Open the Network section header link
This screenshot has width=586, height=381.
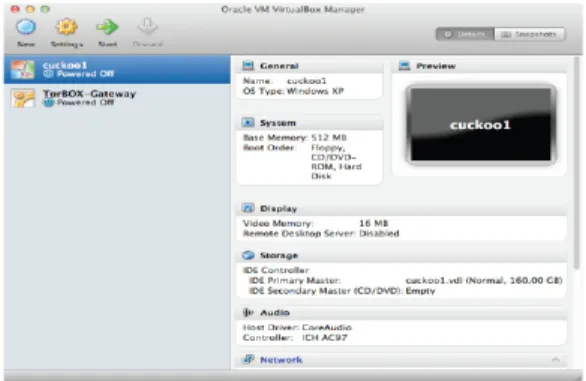coord(281,360)
